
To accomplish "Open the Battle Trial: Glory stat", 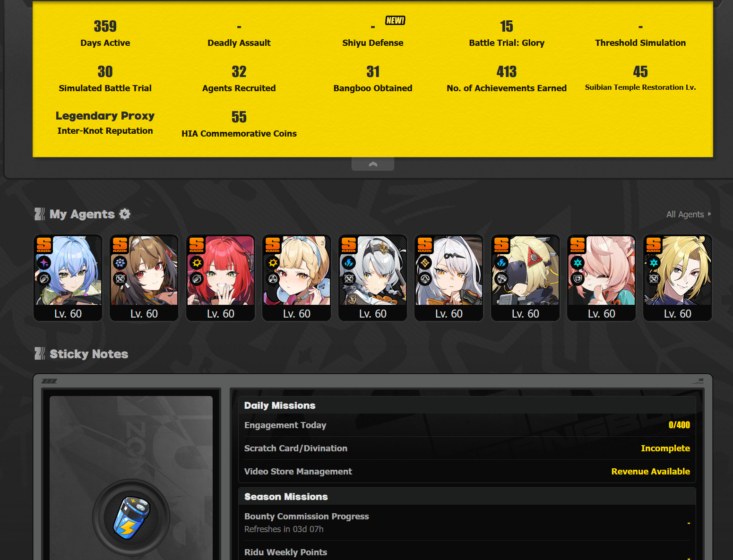I will click(507, 33).
